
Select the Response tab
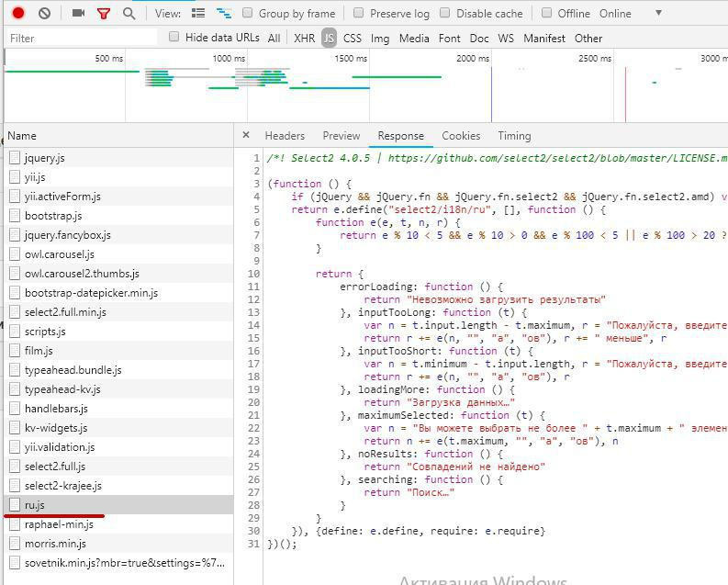pyautogui.click(x=400, y=136)
